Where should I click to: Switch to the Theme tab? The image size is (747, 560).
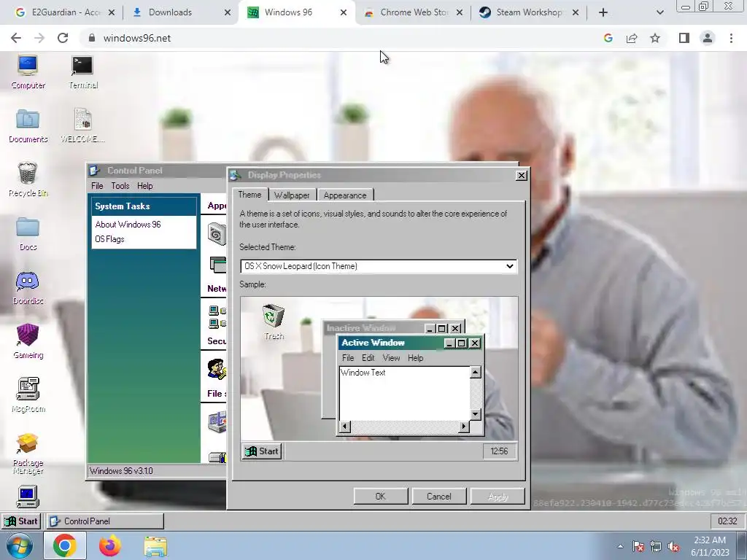[x=249, y=194]
